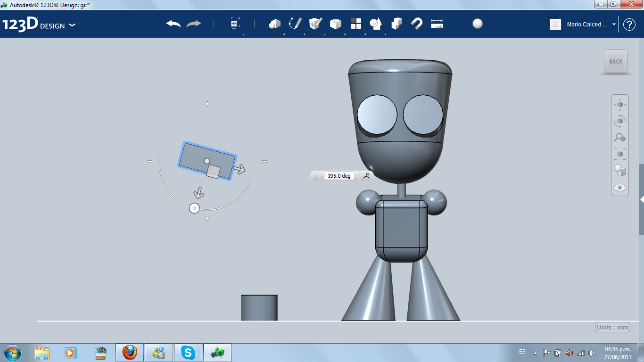Viewport: 644px width, 362px height.
Task: Toggle the visibility eye options
Action: point(620,188)
